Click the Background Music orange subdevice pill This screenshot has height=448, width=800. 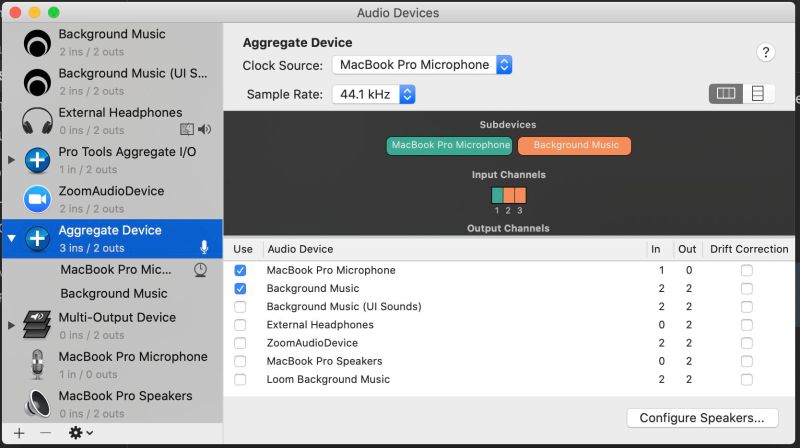pos(574,145)
